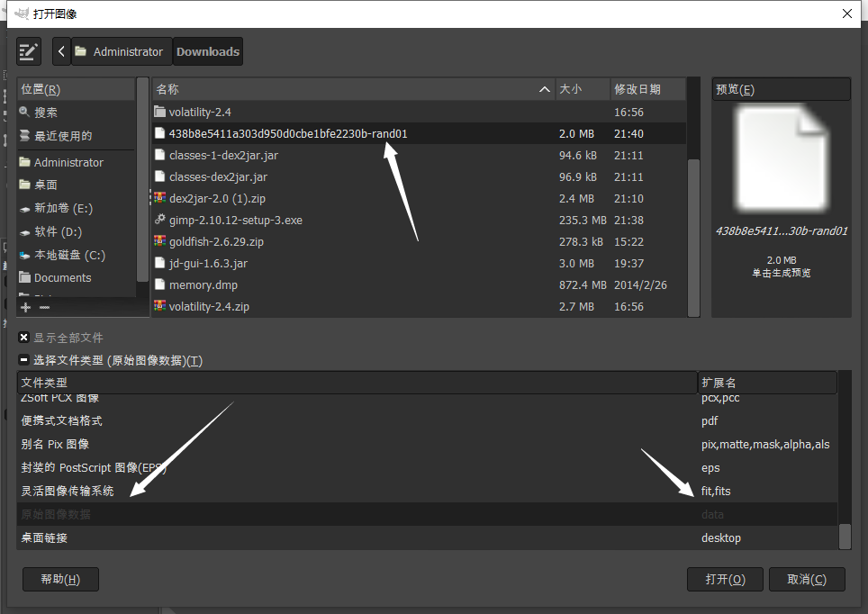Viewport: 868px width, 614px height.
Task: Click the volatility-2.4 folder icon
Action: [x=160, y=112]
